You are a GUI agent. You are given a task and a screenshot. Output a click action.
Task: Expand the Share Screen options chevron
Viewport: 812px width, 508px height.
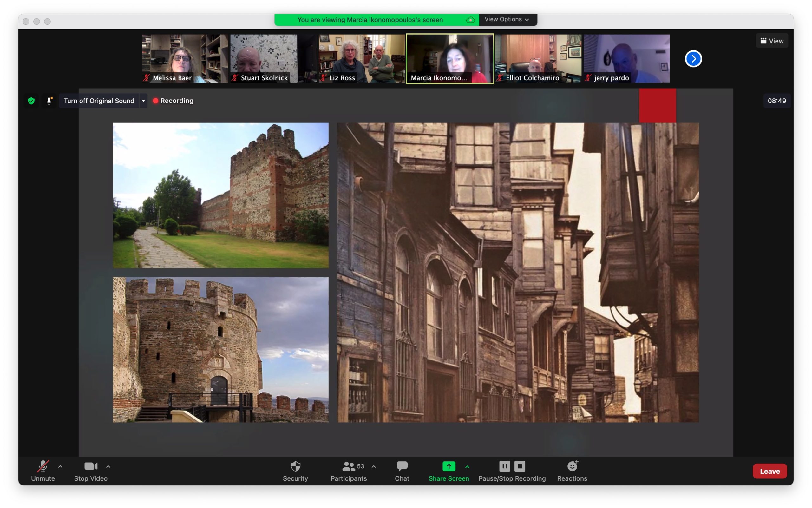click(467, 466)
